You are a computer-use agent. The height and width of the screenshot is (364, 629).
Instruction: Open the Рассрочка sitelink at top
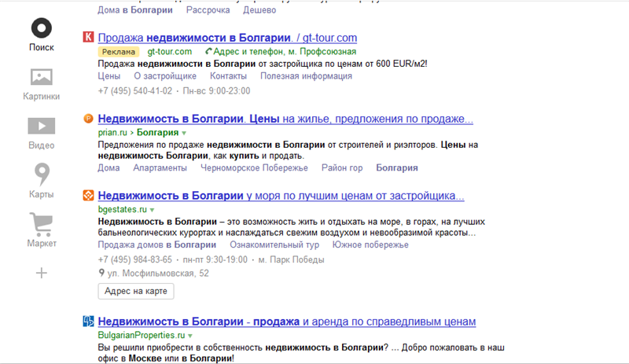(208, 10)
